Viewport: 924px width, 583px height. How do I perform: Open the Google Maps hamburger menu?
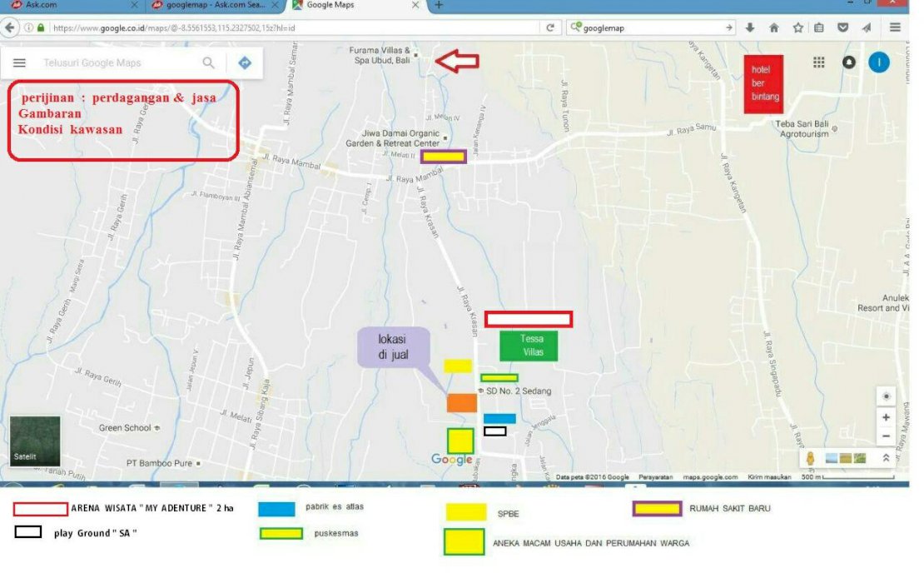20,63
